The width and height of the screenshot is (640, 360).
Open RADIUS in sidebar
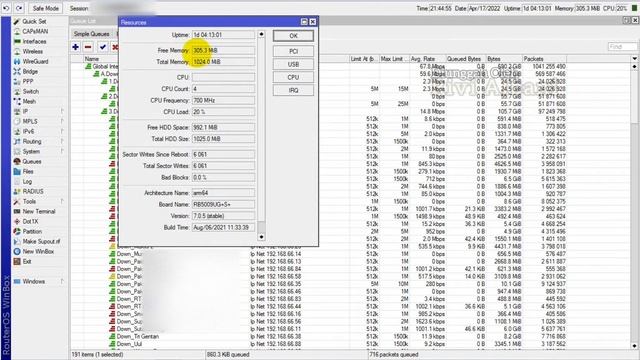33,191
